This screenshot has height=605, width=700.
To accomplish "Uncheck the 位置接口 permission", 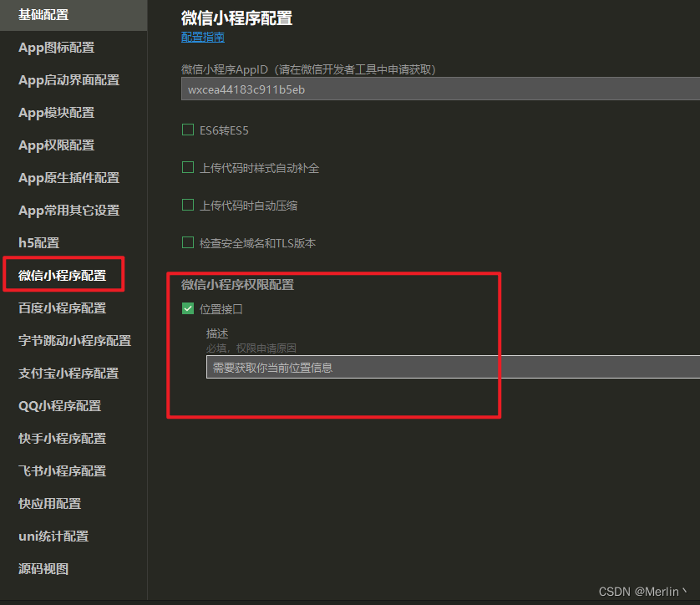I will [x=188, y=308].
